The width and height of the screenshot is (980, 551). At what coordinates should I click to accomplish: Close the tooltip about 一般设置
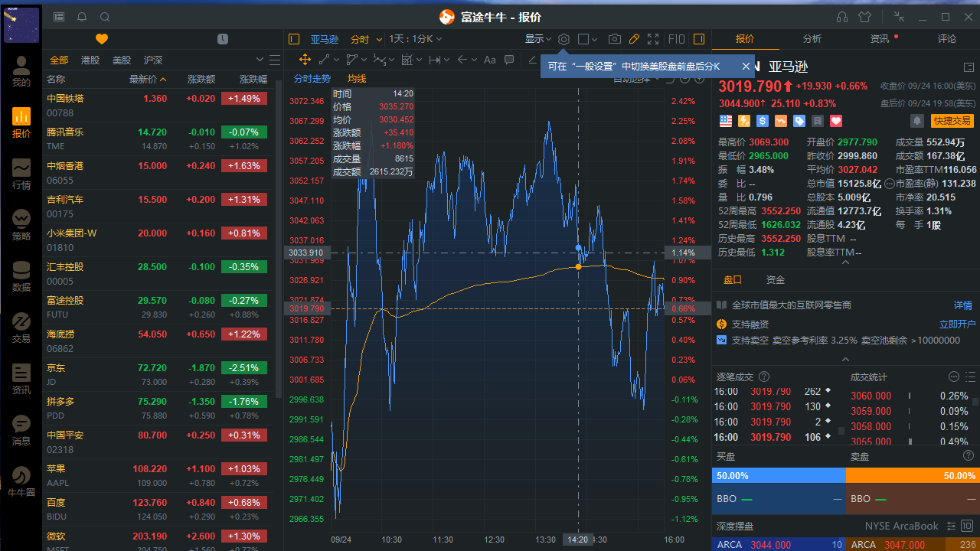[x=746, y=66]
